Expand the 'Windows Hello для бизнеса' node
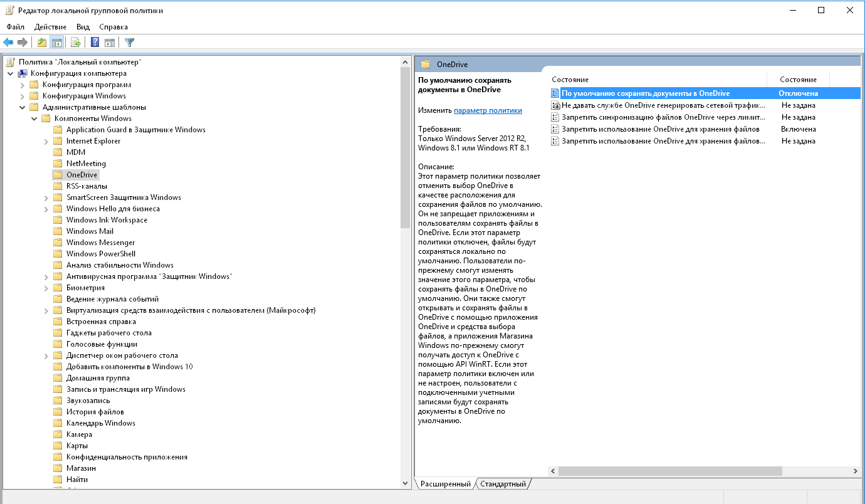 [46, 209]
